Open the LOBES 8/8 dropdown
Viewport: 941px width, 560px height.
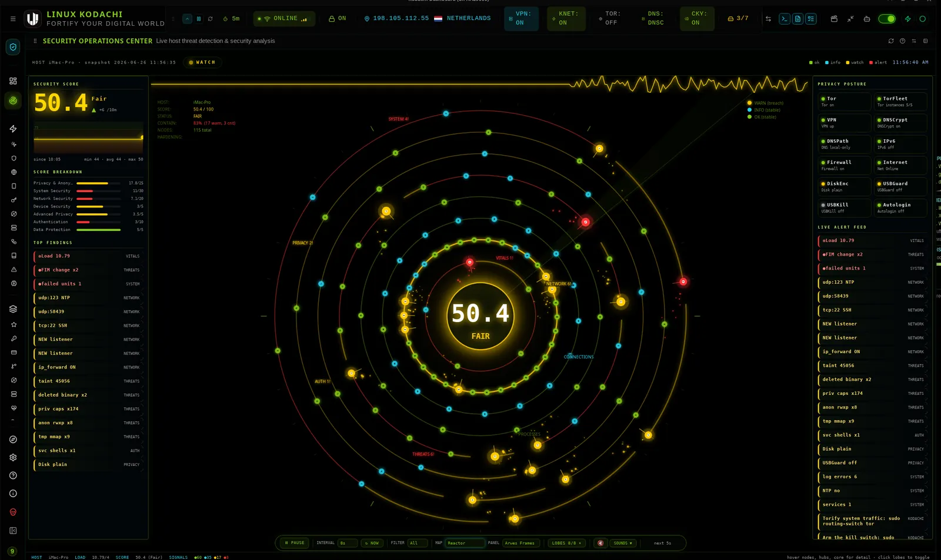[566, 543]
